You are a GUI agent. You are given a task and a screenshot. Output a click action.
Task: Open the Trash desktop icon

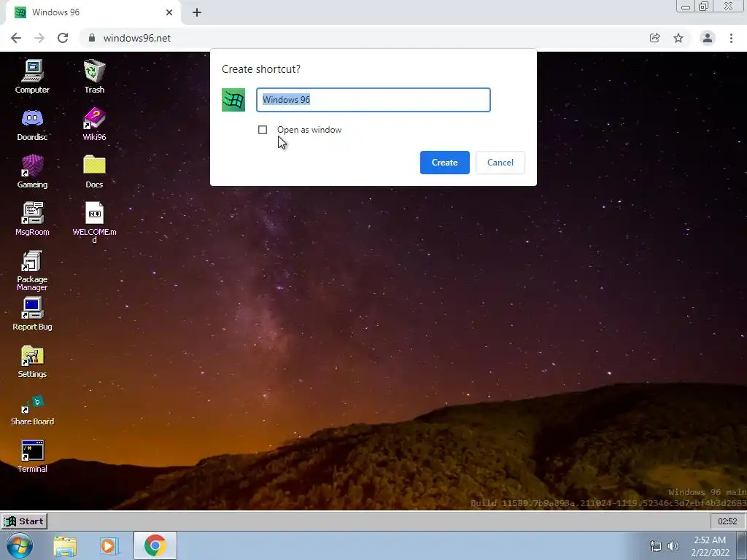point(94,77)
